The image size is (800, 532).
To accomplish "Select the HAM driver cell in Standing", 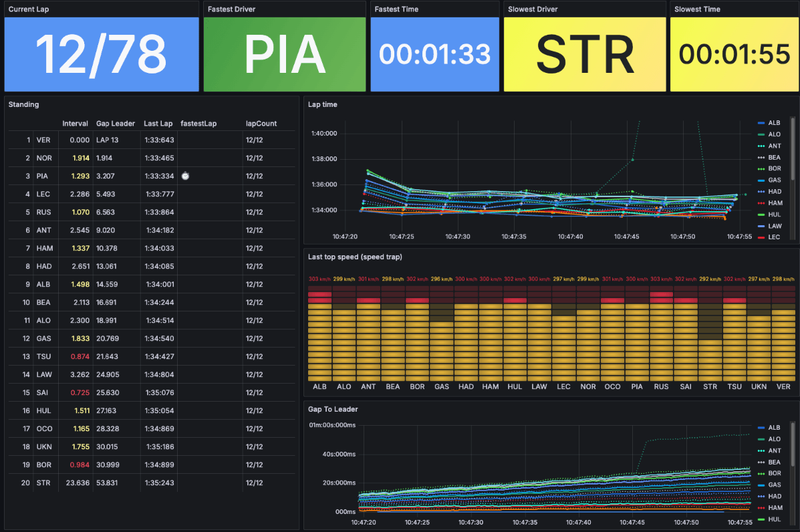I will point(44,249).
